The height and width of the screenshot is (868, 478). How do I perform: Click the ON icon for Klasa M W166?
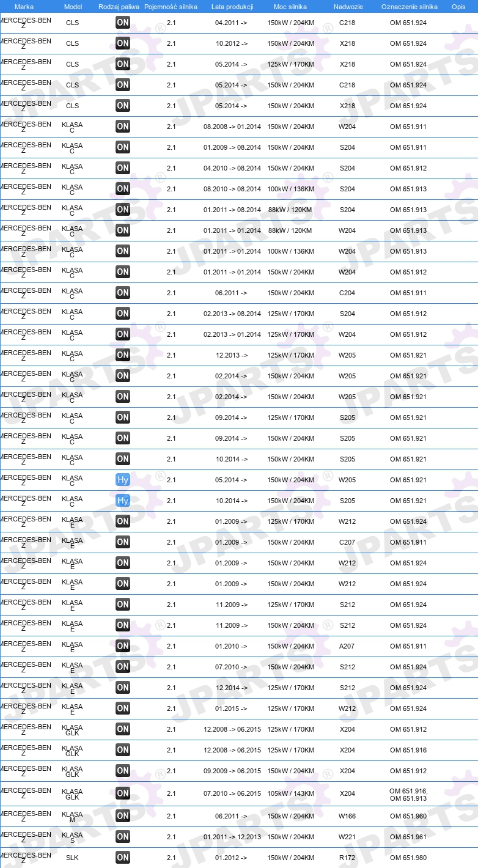pyautogui.click(x=123, y=816)
